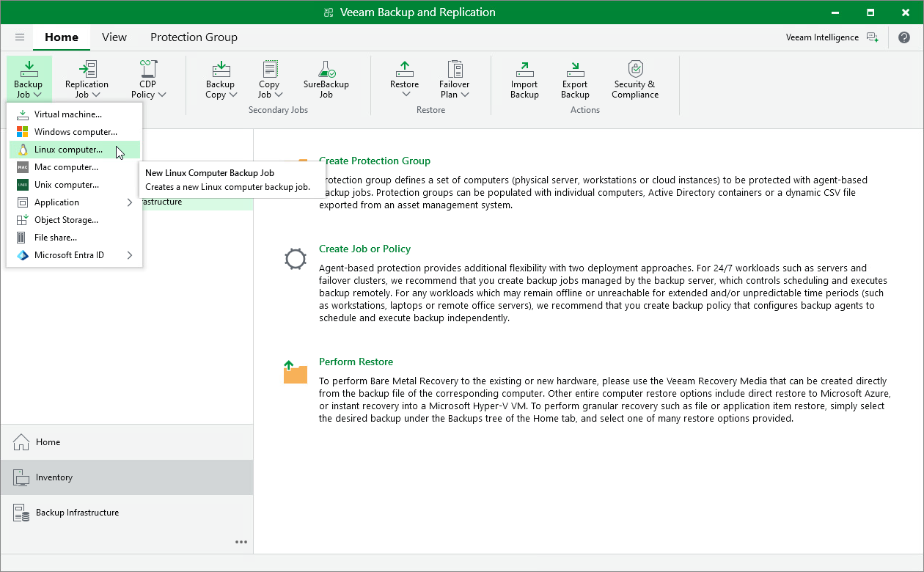Viewport: 924px width, 572px height.
Task: Launch SureBackup Job from ribbon
Action: pos(326,79)
